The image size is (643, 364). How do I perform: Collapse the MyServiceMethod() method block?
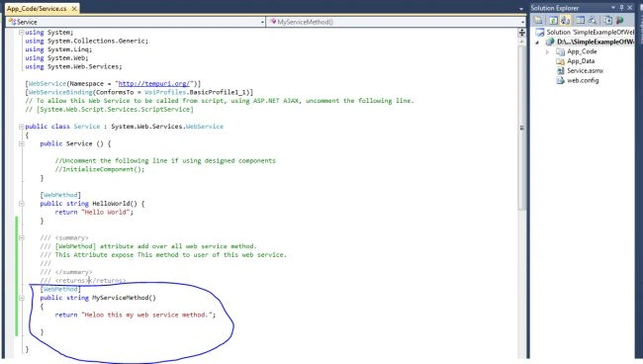tap(22, 298)
